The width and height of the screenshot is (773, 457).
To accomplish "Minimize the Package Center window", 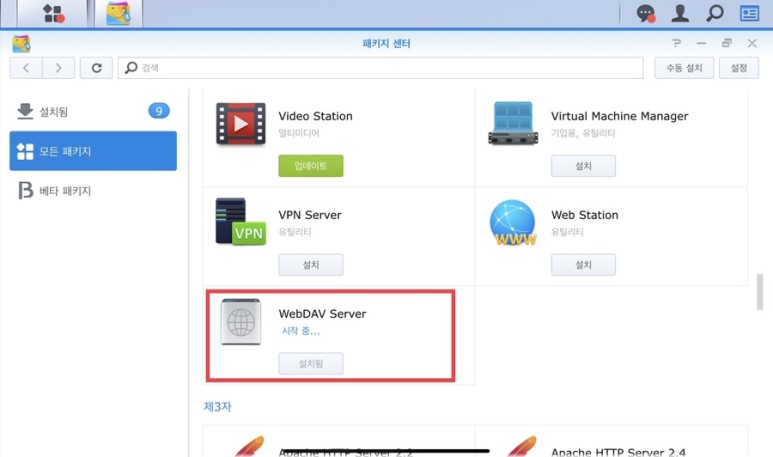I will tap(702, 43).
